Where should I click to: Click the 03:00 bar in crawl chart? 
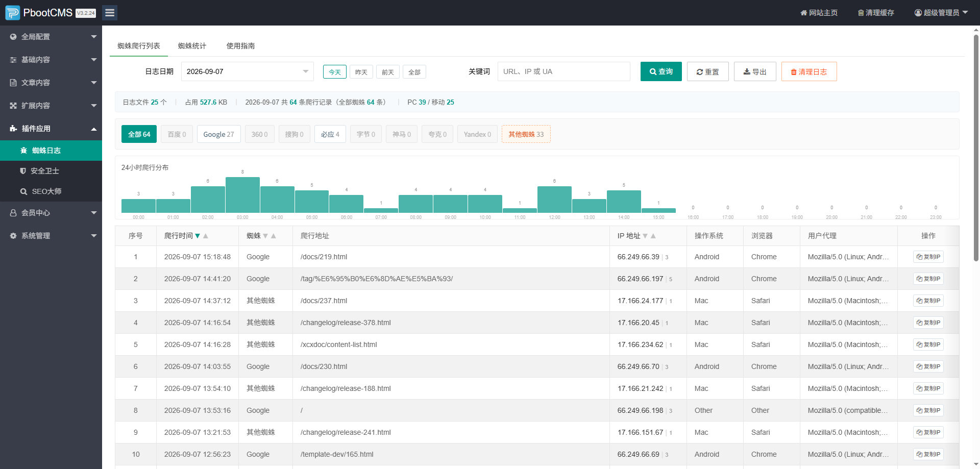pyautogui.click(x=242, y=195)
